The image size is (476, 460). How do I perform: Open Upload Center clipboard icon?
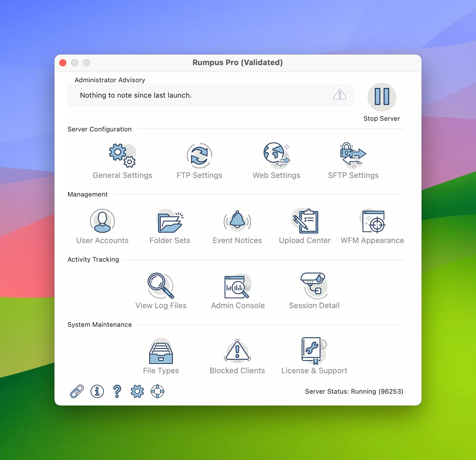305,221
